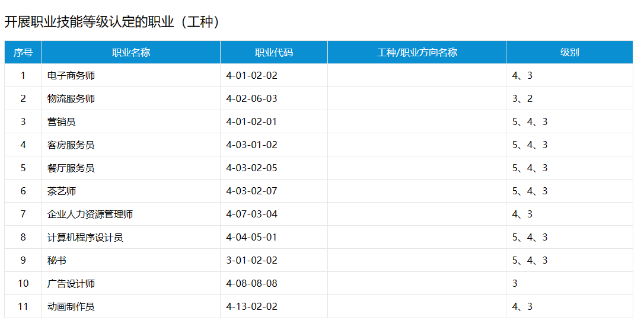Click code 4-07-03-04 cell
The width and height of the screenshot is (644, 330).
click(x=274, y=214)
